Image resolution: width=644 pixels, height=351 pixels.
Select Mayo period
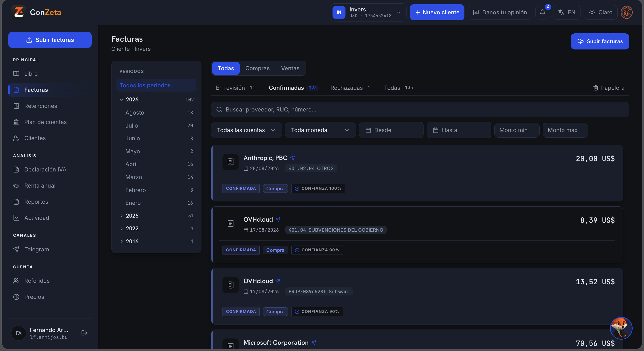click(159, 151)
